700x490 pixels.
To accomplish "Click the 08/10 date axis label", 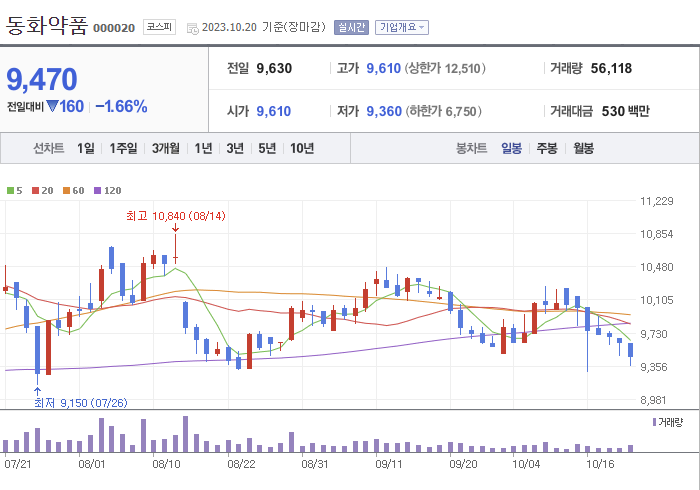I will click(166, 464).
